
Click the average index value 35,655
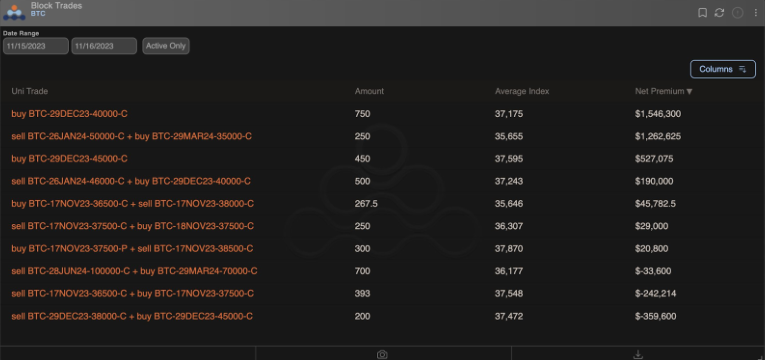(509, 136)
